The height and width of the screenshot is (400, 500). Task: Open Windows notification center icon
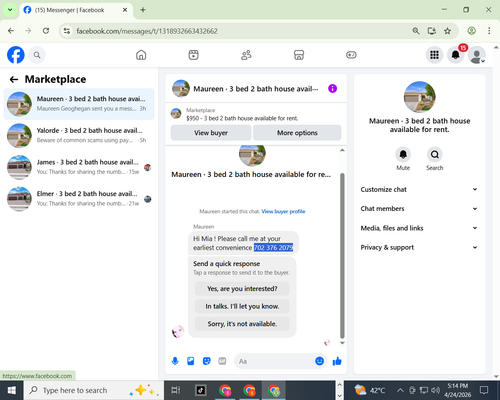[484, 390]
